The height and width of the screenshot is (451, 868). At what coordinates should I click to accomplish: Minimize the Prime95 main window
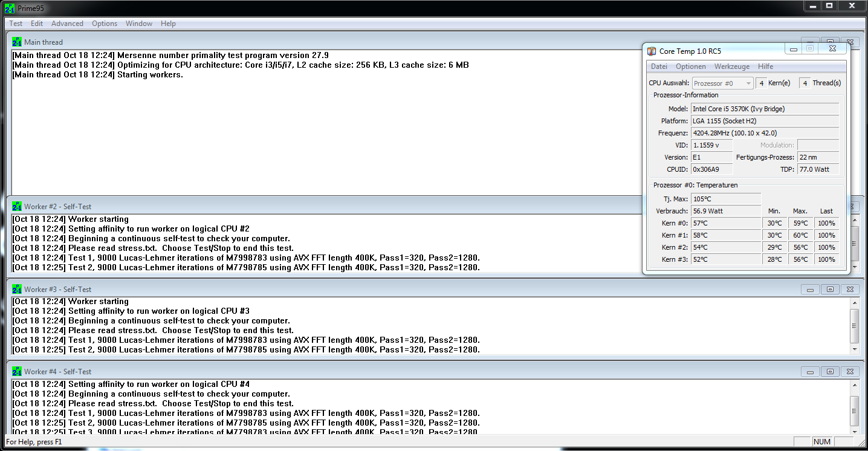pyautogui.click(x=812, y=5)
